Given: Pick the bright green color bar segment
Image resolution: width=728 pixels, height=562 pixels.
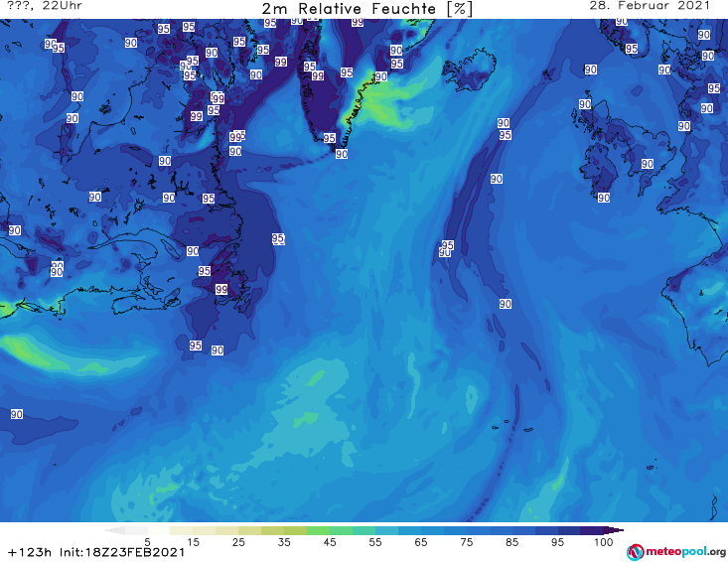Looking at the screenshot, I should tap(318, 530).
